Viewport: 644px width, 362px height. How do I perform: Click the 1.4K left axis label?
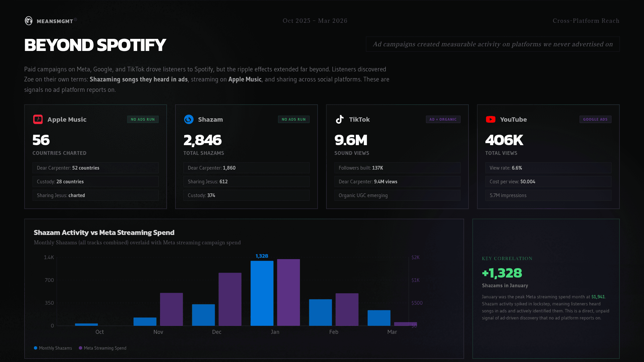click(x=49, y=257)
